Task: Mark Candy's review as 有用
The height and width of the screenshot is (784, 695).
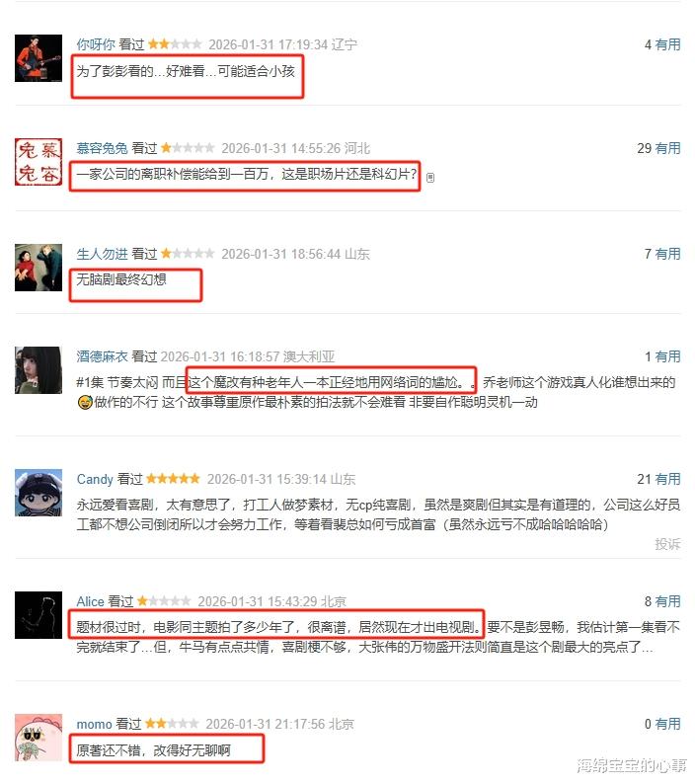Action: (x=667, y=479)
